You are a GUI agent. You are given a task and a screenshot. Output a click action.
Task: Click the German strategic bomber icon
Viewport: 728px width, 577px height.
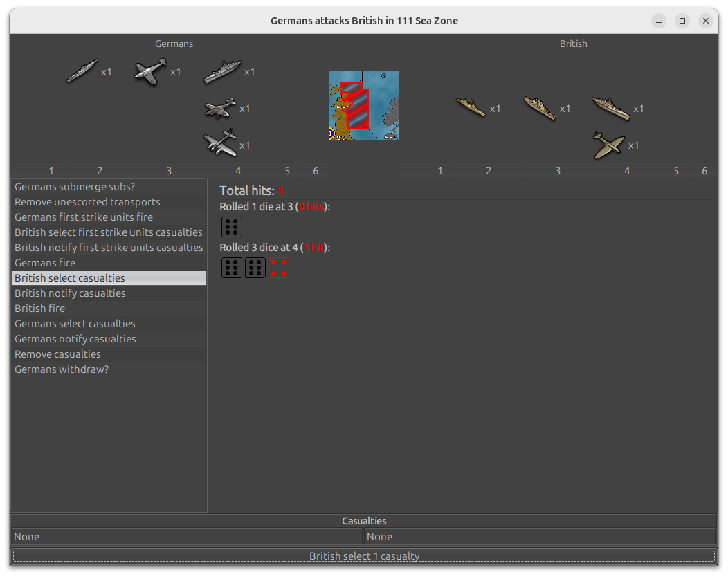[x=221, y=144]
